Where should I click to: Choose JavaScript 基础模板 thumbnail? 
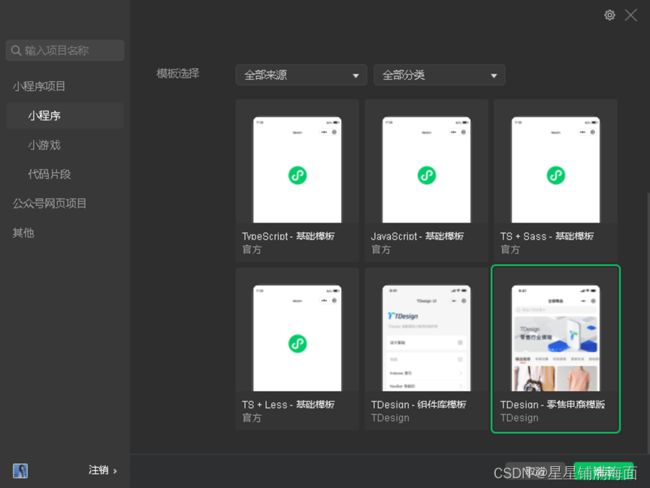(427, 170)
